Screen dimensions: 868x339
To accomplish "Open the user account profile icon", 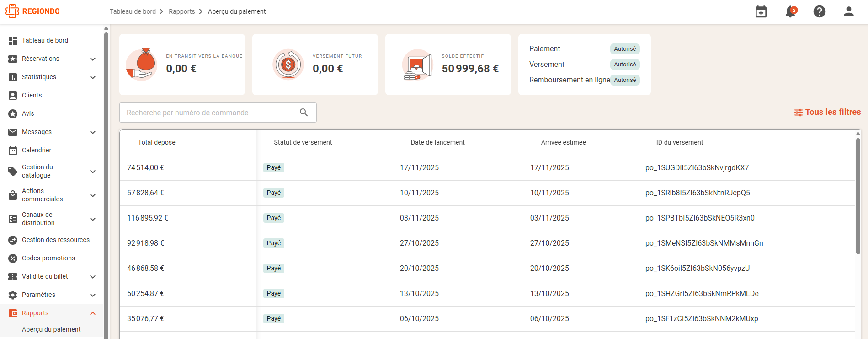I will click(849, 11).
